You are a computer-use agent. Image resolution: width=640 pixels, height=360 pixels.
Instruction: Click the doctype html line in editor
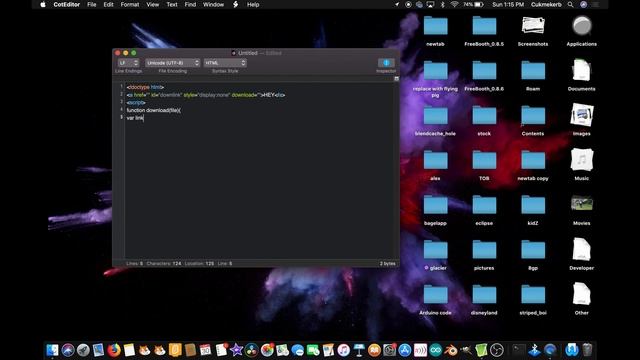145,87
